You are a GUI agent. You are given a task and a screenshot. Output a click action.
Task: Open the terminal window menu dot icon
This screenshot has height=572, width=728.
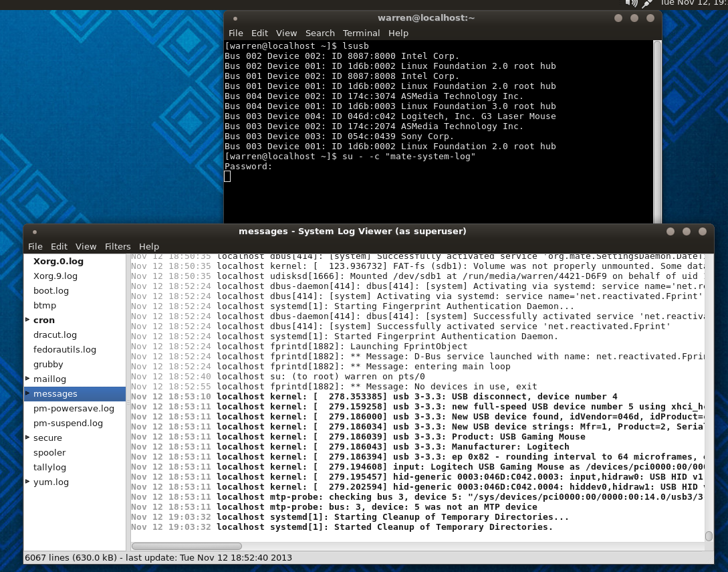coord(235,19)
